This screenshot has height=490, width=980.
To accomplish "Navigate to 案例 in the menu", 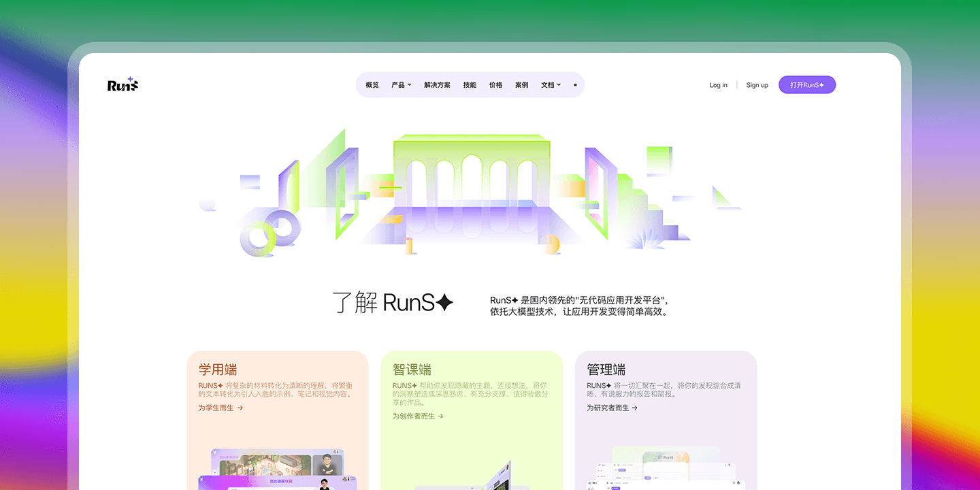I will [521, 85].
